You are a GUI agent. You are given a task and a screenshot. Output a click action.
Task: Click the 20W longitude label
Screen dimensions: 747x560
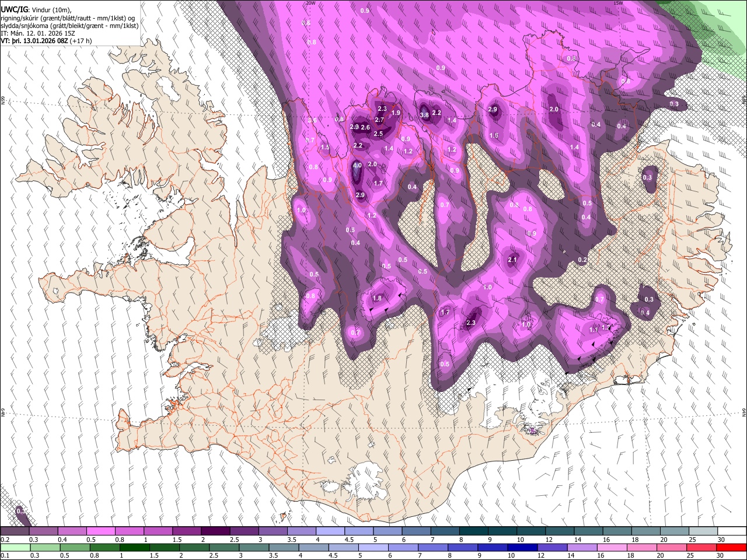(310, 3)
